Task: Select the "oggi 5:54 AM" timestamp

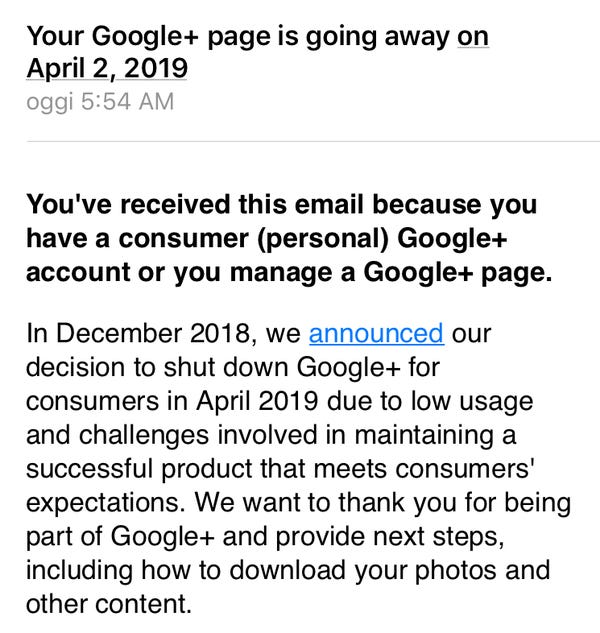Action: [100, 101]
